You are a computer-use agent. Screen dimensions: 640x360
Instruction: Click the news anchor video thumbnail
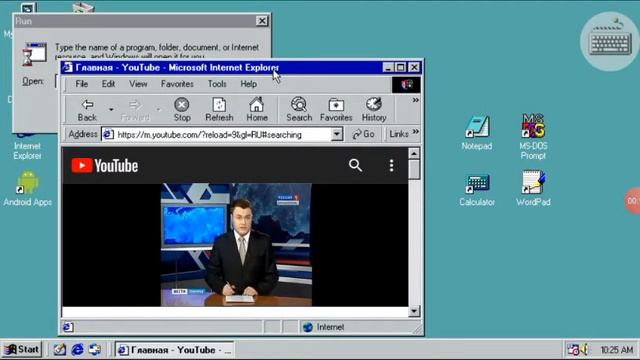236,244
